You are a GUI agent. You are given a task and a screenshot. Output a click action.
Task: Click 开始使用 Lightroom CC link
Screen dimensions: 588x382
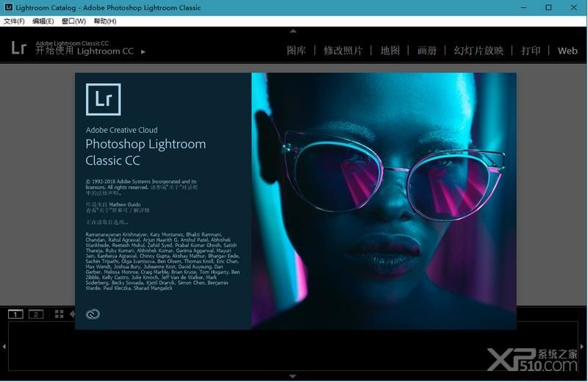(85, 51)
